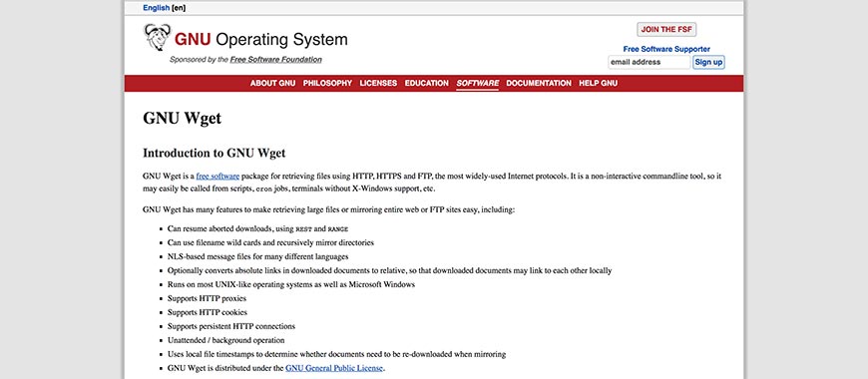Image resolution: width=868 pixels, height=379 pixels.
Task: Open the Free Software Supporter link
Action: pos(666,49)
